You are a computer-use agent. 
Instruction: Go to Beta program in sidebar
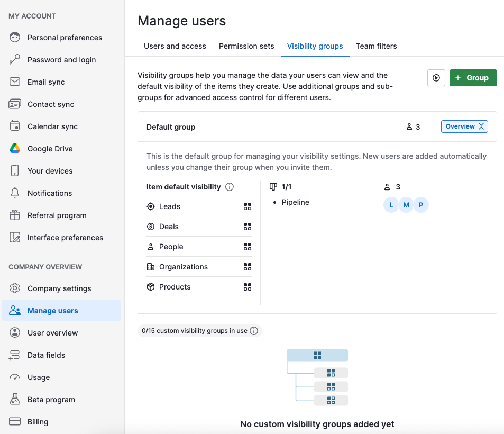pyautogui.click(x=51, y=400)
